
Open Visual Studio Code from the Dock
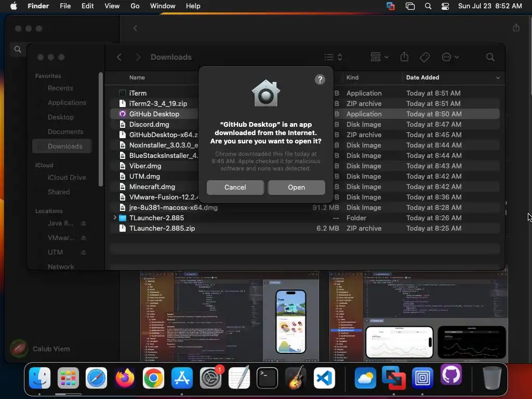pos(324,378)
